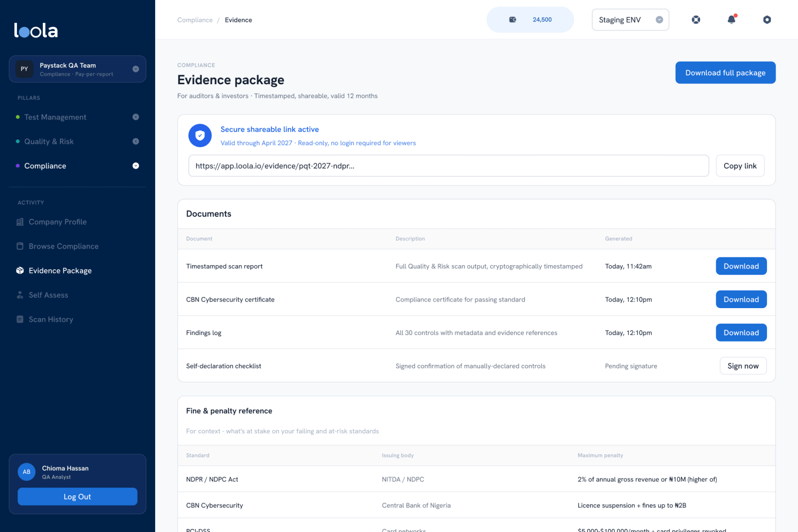This screenshot has height=532, width=798.
Task: Click the Central Bank of Nigeria cell
Action: (416, 506)
